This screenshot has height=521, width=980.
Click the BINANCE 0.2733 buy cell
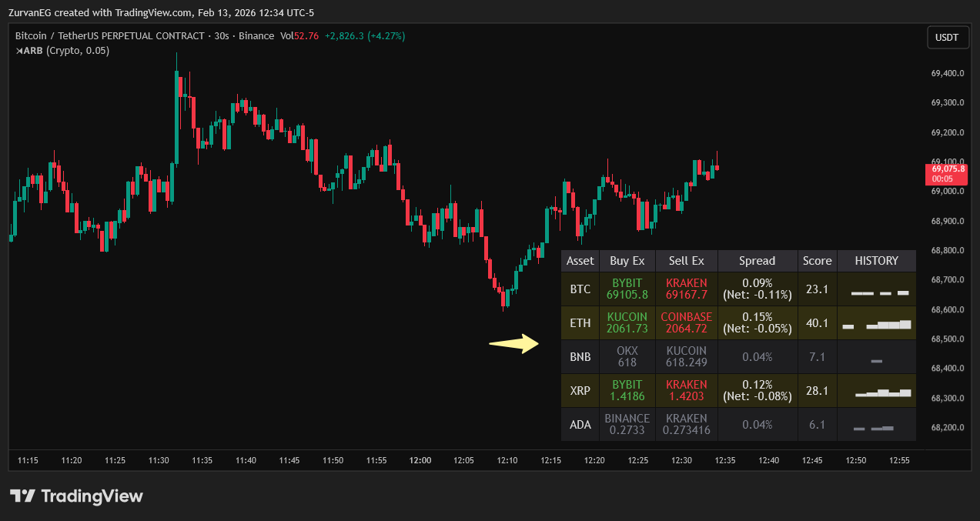coord(627,425)
